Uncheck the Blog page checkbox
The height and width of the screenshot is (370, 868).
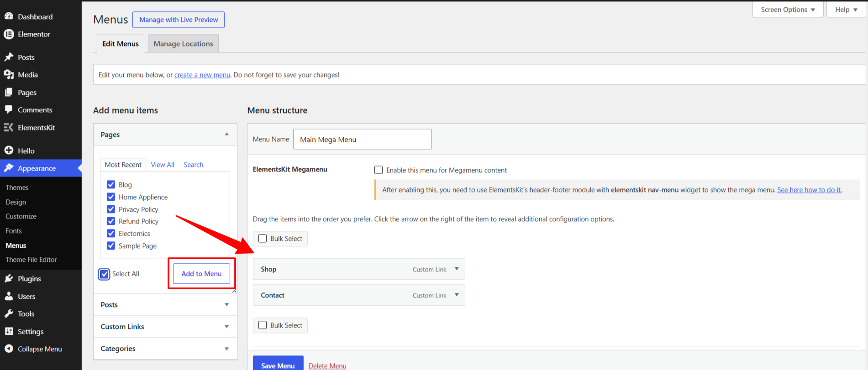[x=111, y=184]
